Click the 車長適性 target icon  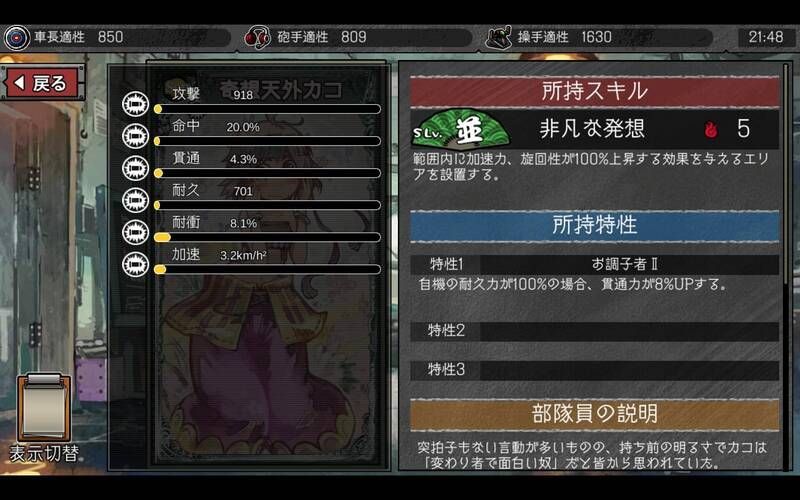[x=17, y=38]
